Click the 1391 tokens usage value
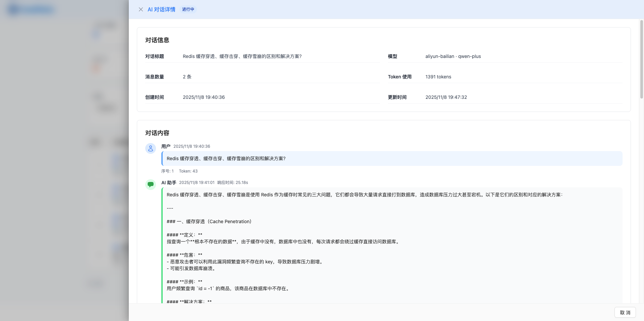 click(438, 77)
